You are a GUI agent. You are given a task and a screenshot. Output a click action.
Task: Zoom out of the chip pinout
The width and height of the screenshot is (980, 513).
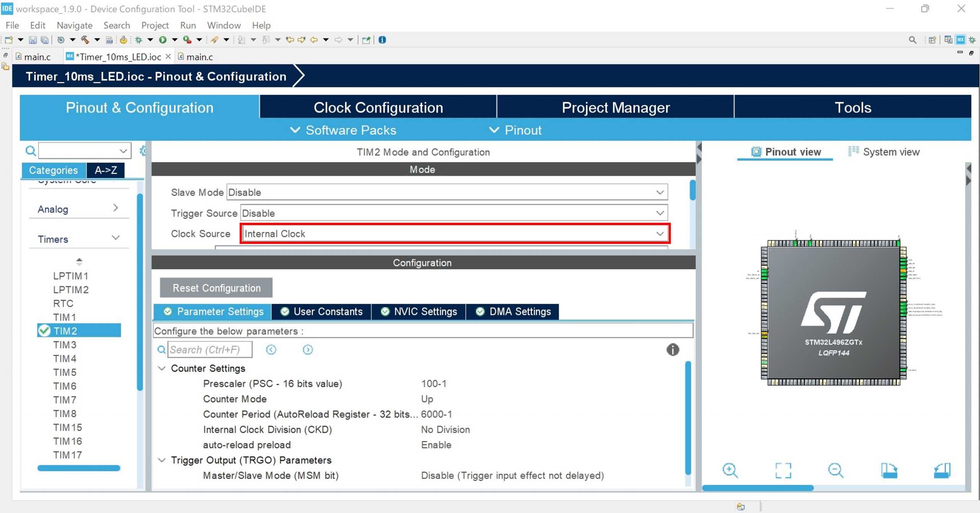[836, 470]
